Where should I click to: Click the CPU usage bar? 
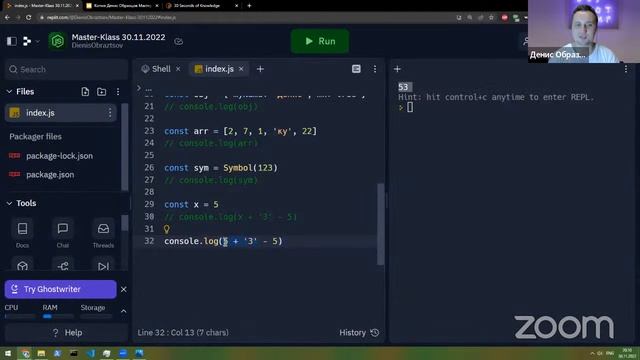[x=20, y=316]
